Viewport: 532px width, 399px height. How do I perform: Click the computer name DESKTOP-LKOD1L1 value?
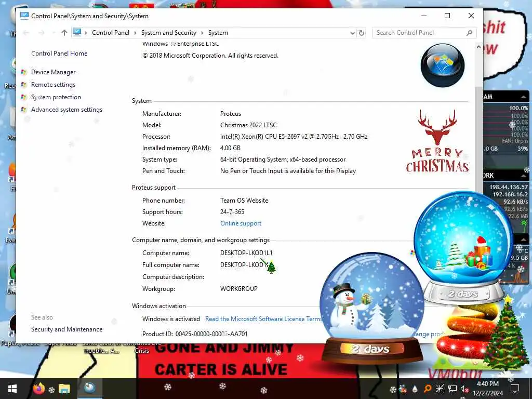[x=246, y=253]
